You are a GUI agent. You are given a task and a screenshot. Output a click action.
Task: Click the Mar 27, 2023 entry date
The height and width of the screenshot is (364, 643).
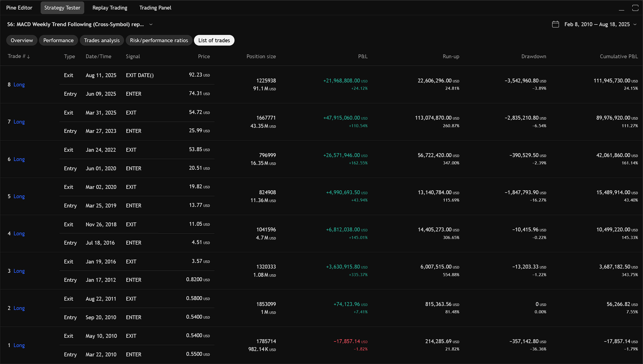101,131
